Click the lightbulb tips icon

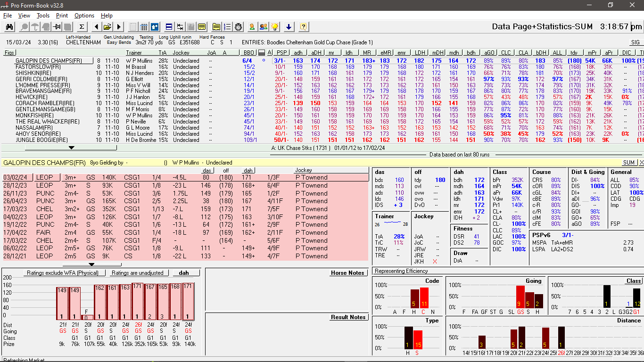pos(274,26)
